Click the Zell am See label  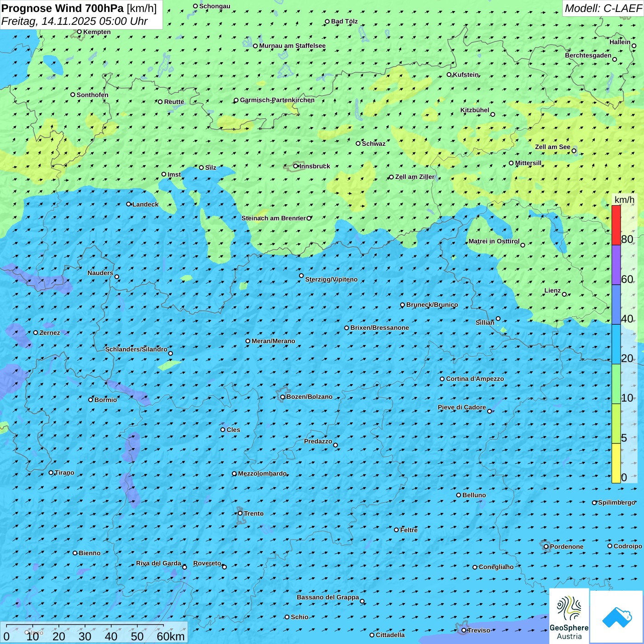pyautogui.click(x=552, y=147)
